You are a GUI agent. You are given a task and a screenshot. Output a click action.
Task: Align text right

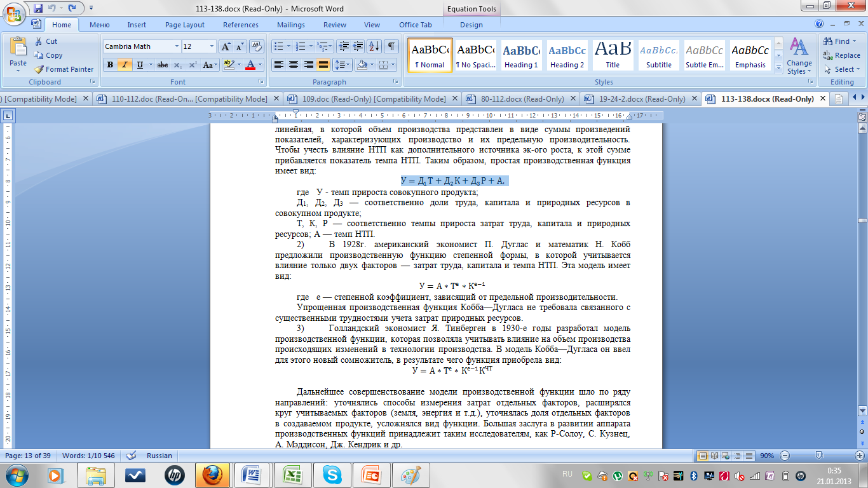tap(309, 65)
